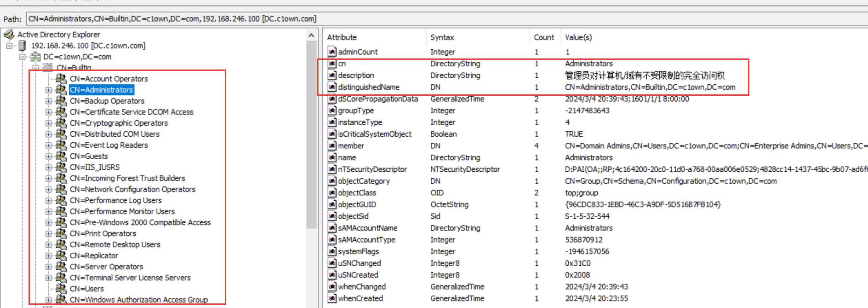Expand the CN=Server Operators node
The width and height of the screenshot is (868, 308).
(x=48, y=267)
